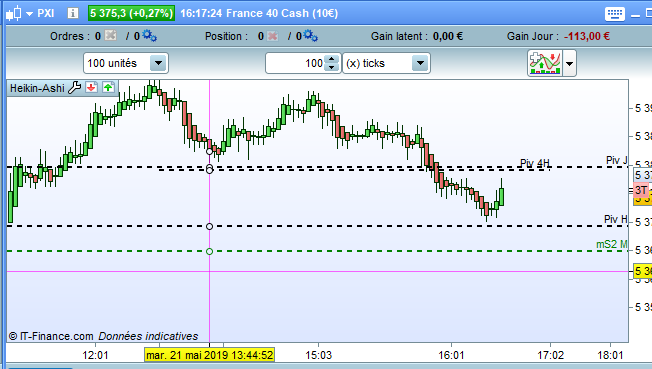The image size is (652, 369).
Task: Expand the indicator button dropdown arrow
Action: point(569,64)
